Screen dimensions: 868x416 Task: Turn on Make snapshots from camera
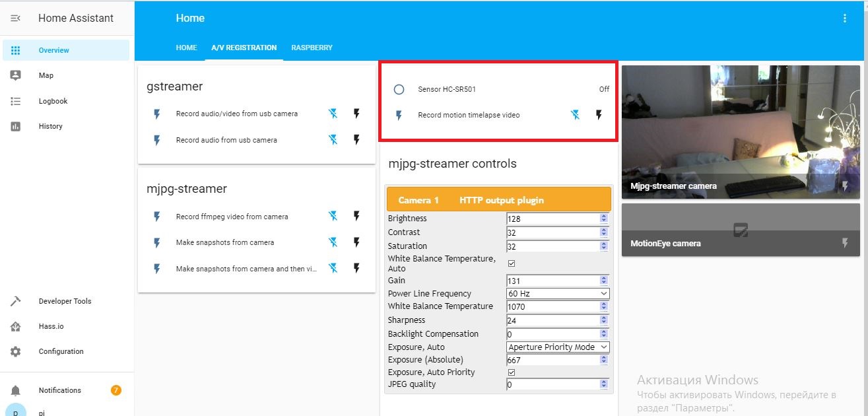tap(357, 242)
